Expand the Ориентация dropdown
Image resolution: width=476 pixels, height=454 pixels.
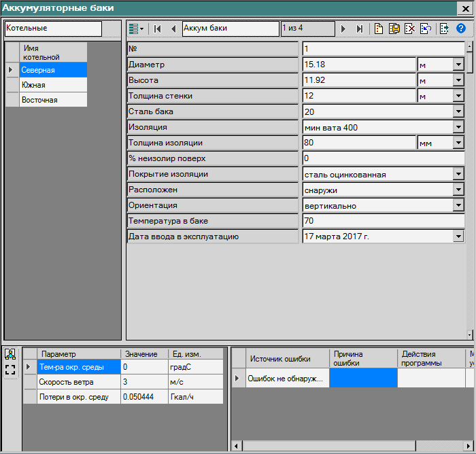click(458, 205)
